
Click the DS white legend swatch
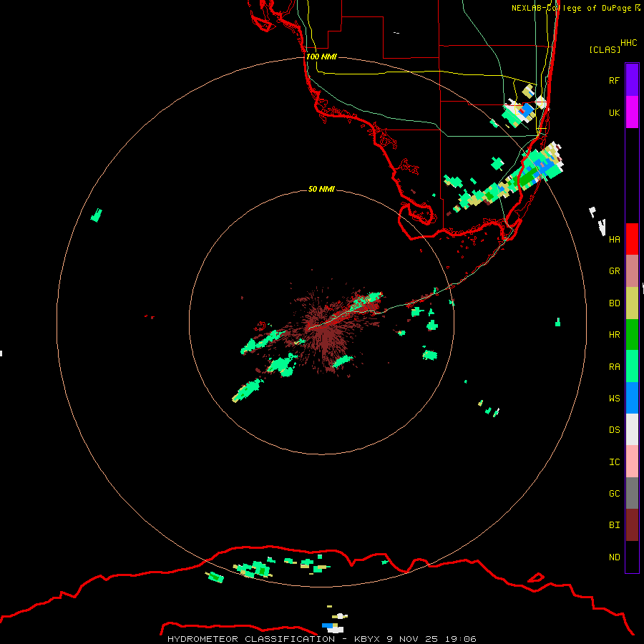tap(632, 429)
